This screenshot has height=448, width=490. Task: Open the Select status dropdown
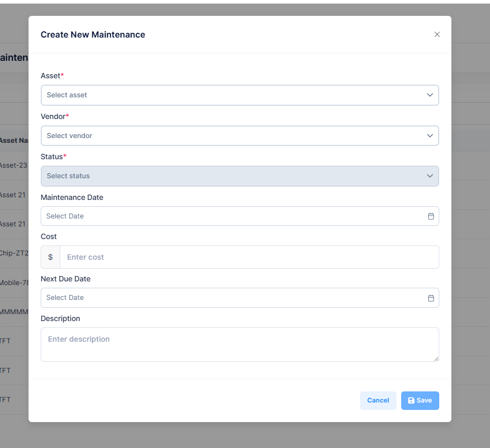coord(239,176)
